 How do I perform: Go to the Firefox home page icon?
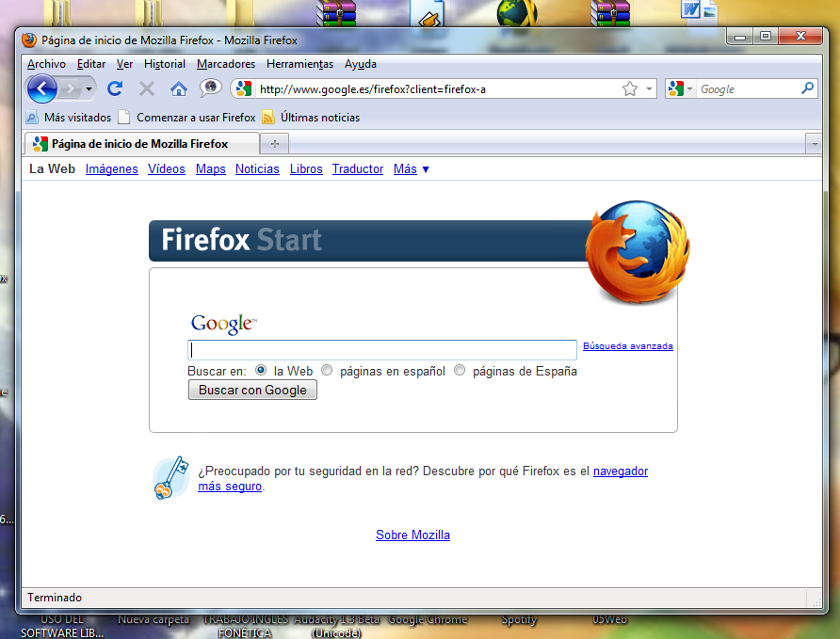[179, 88]
